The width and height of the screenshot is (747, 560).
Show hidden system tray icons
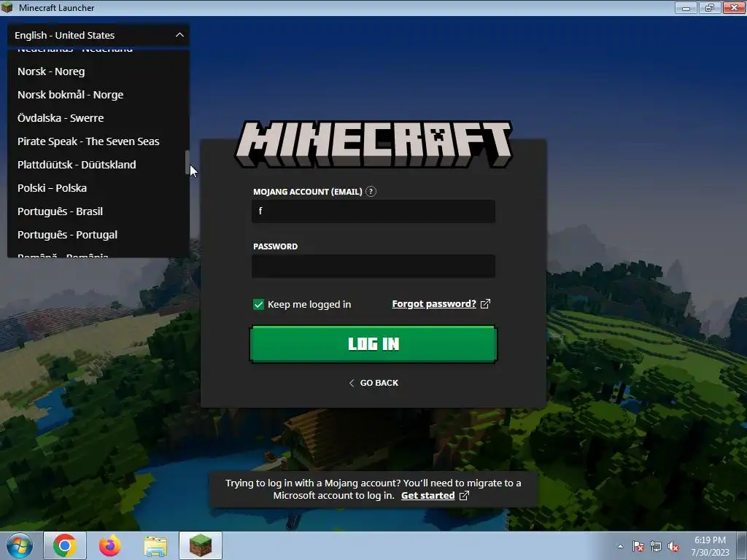[620, 546]
